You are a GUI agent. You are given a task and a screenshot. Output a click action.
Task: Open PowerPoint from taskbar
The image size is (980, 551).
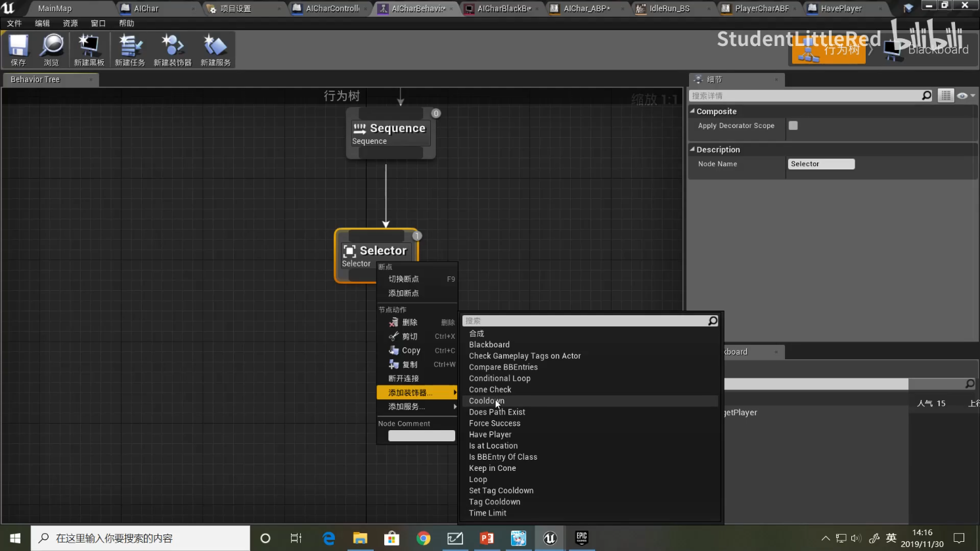[487, 538]
